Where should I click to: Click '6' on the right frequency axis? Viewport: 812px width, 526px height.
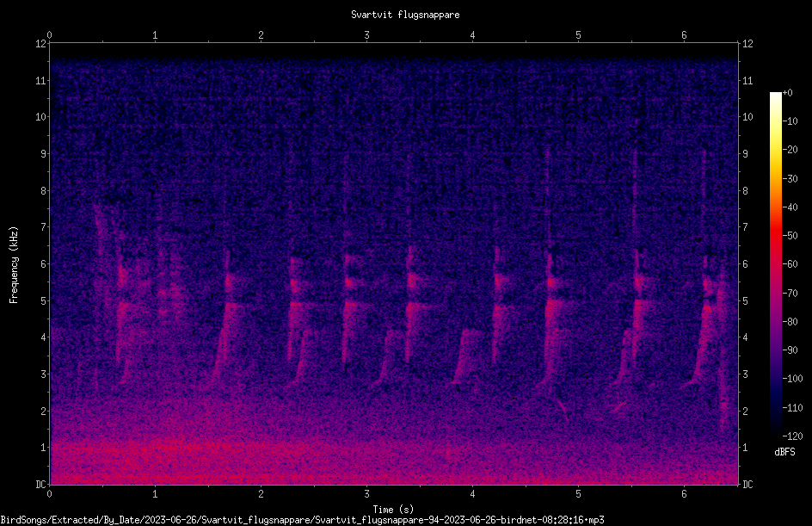point(745,263)
